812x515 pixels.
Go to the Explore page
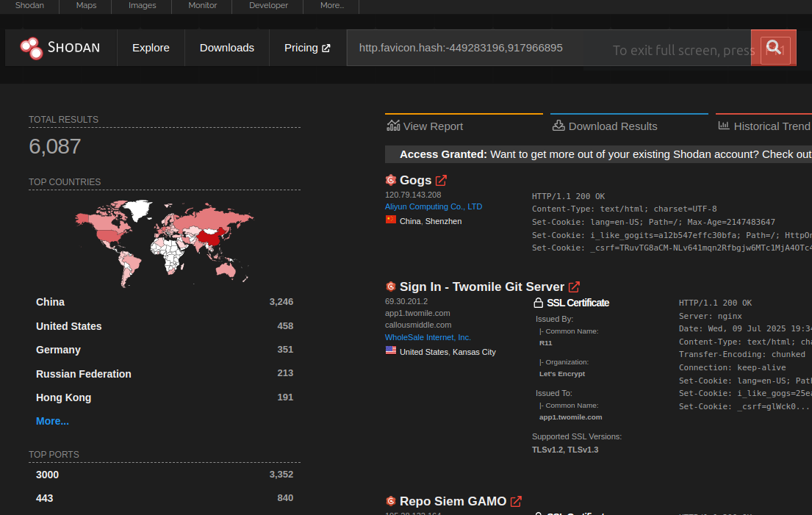point(151,48)
